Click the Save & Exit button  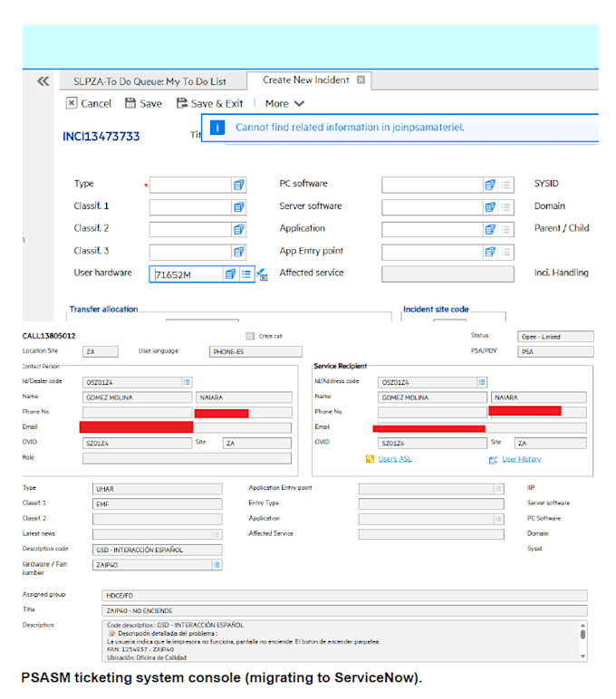[209, 103]
